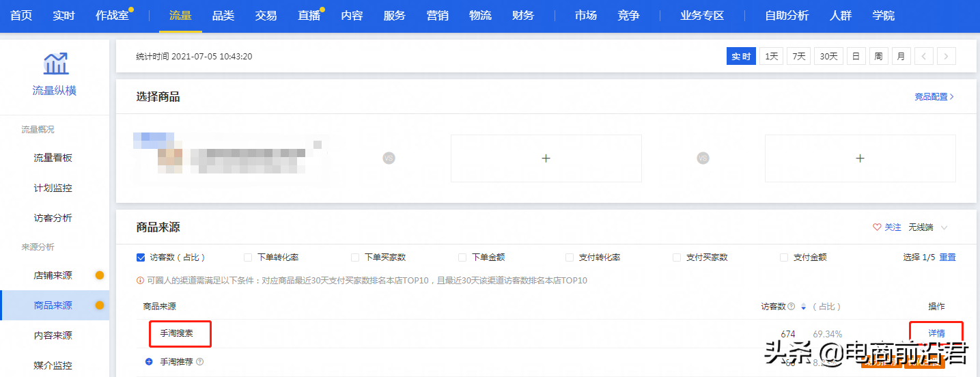Open 内容 in the top navigation

point(352,16)
